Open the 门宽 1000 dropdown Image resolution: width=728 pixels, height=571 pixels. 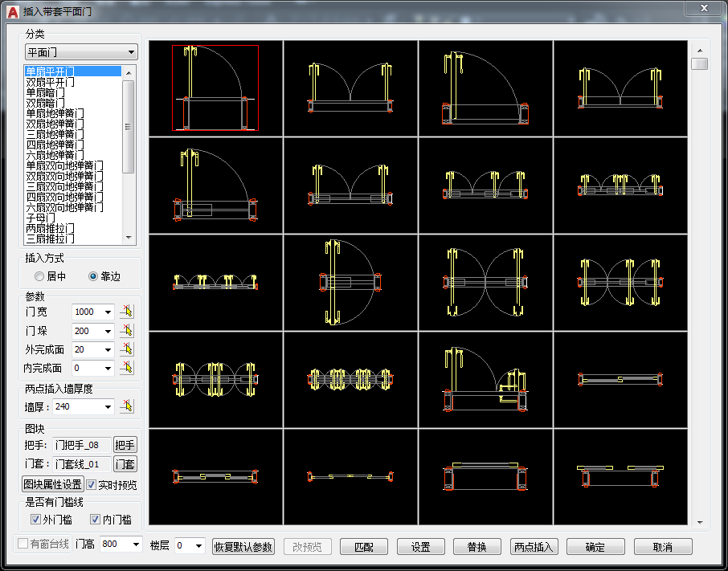(x=108, y=312)
